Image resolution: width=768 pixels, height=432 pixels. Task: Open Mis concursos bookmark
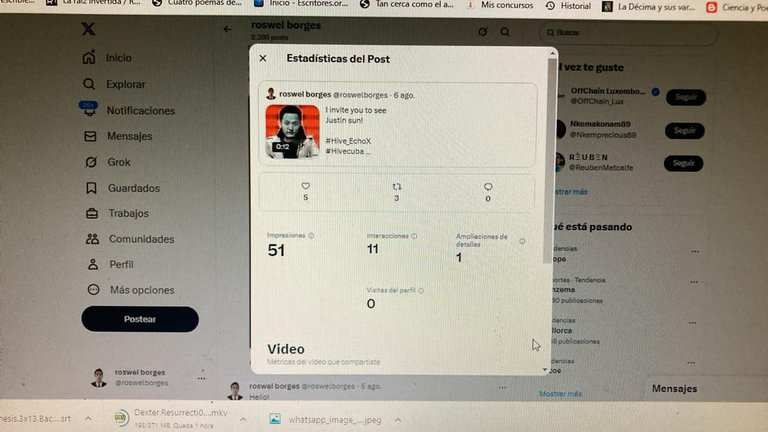[500, 5]
